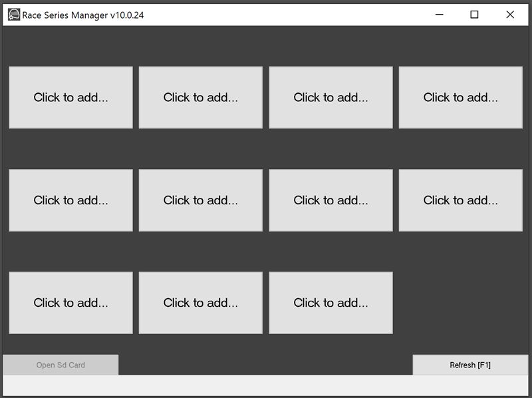Add a series in the middle row's first slot

coord(70,200)
